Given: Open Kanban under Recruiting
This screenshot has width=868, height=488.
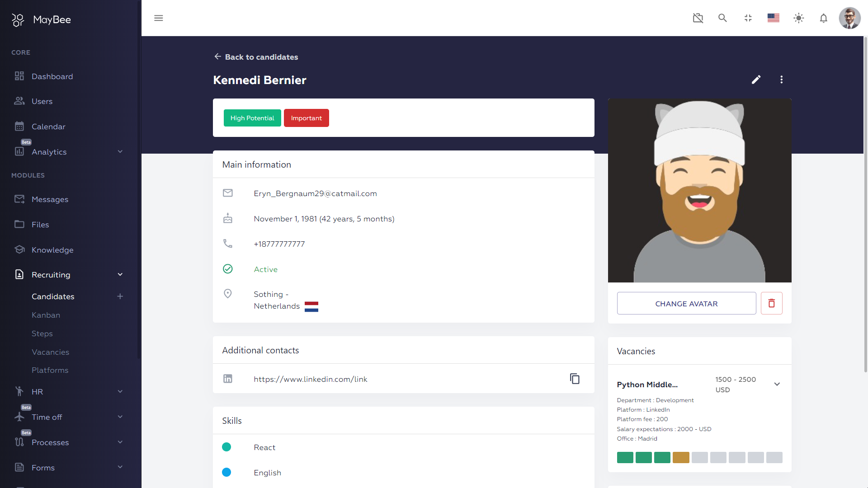Looking at the screenshot, I should [46, 315].
